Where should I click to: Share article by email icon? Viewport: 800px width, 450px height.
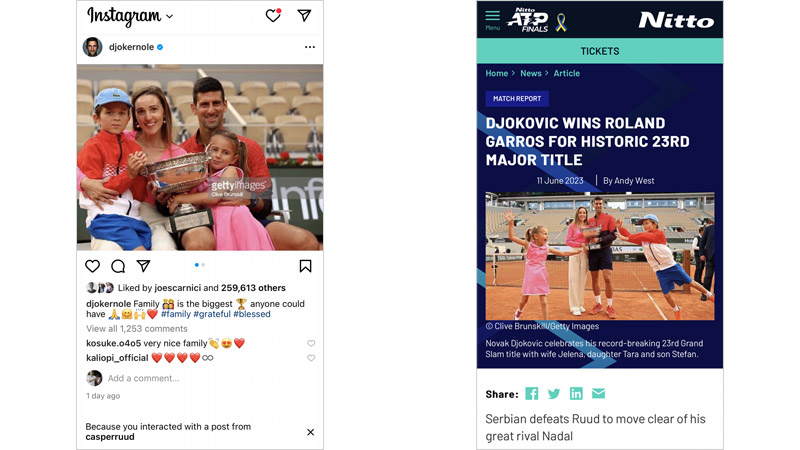[598, 393]
